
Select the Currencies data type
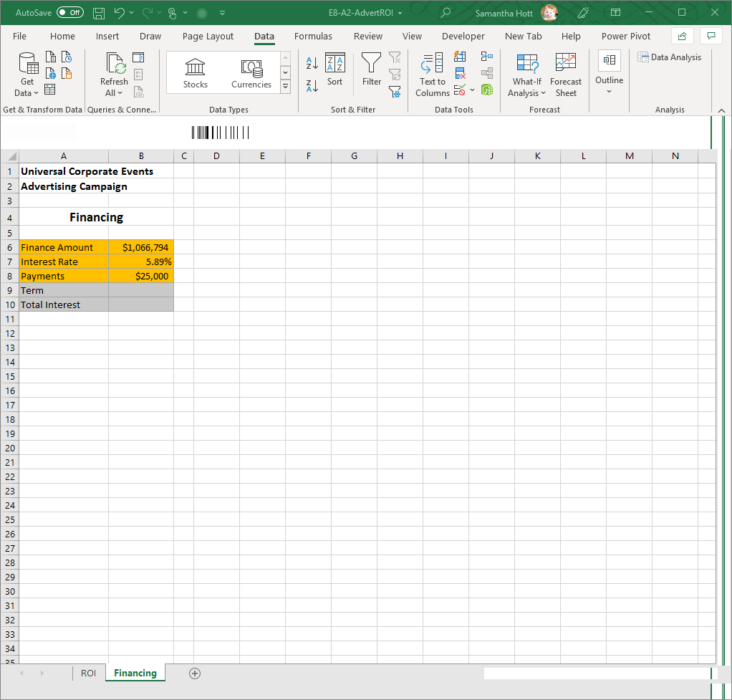click(x=251, y=72)
